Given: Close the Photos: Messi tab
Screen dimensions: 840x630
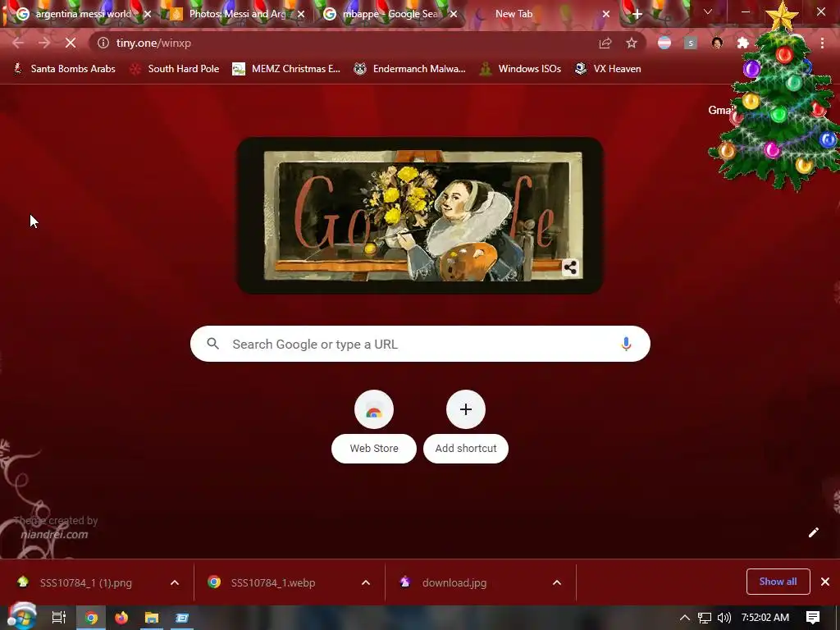Looking at the screenshot, I should pyautogui.click(x=301, y=14).
